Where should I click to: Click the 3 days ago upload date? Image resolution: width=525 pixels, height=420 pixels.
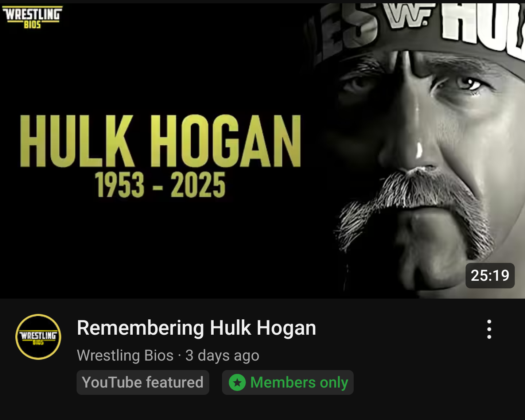[x=222, y=355]
